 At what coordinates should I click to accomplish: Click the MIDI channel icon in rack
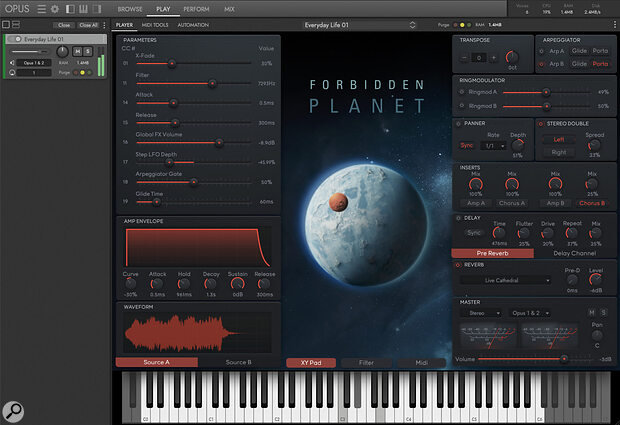[12, 72]
